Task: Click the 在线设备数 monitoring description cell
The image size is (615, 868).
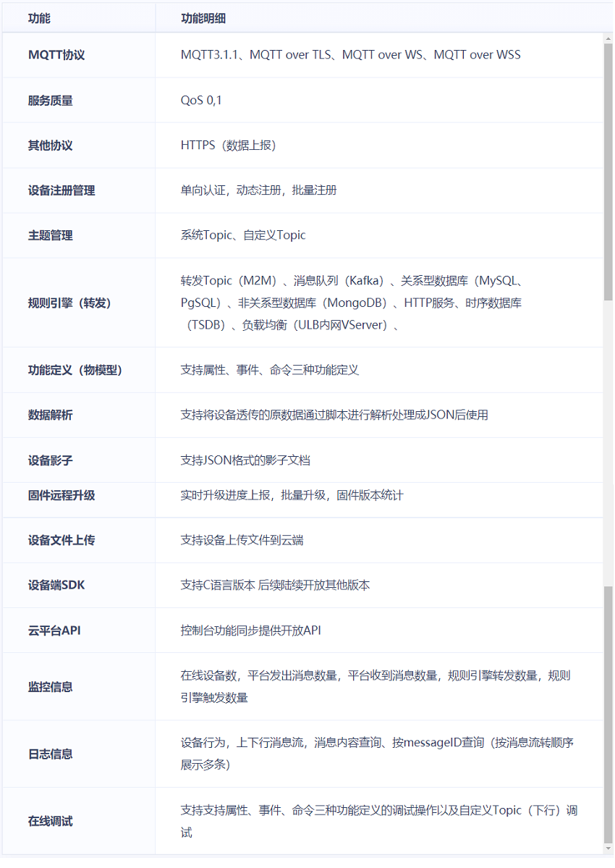Action: pyautogui.click(x=376, y=686)
